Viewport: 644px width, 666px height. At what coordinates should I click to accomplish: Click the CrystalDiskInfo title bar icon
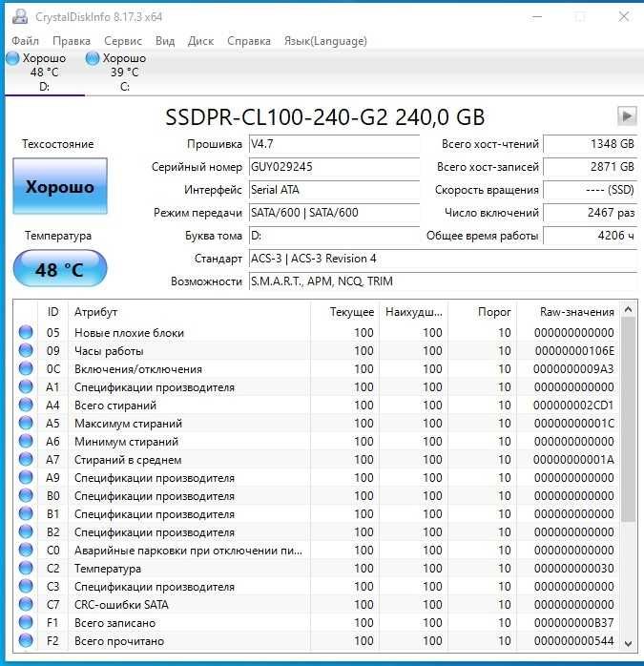coord(20,16)
